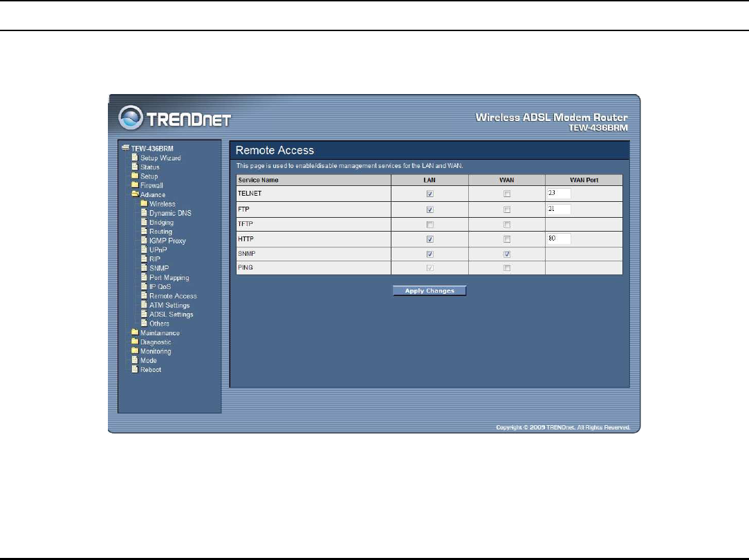Click the Reboot page icon
Viewport: 749px width, 560px height.
(x=135, y=369)
